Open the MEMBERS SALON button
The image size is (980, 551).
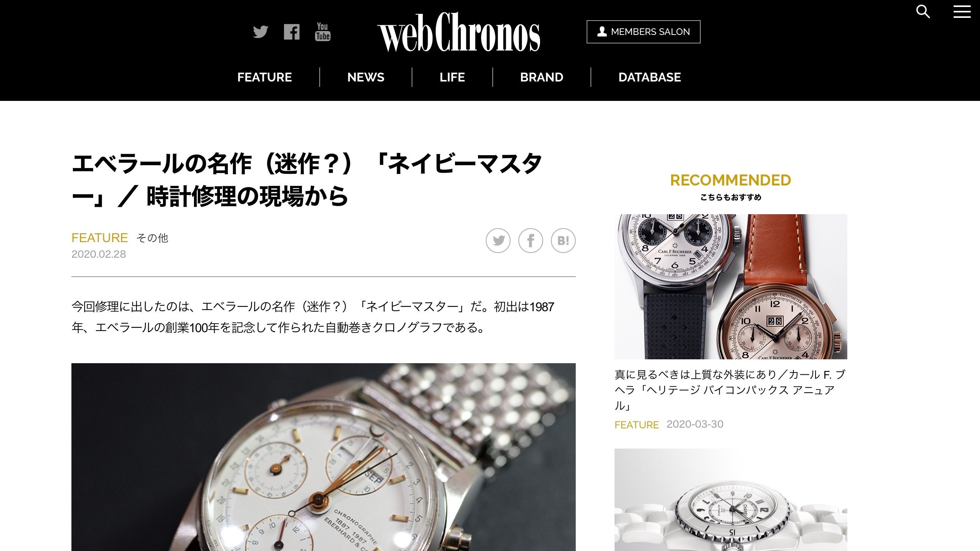644,32
